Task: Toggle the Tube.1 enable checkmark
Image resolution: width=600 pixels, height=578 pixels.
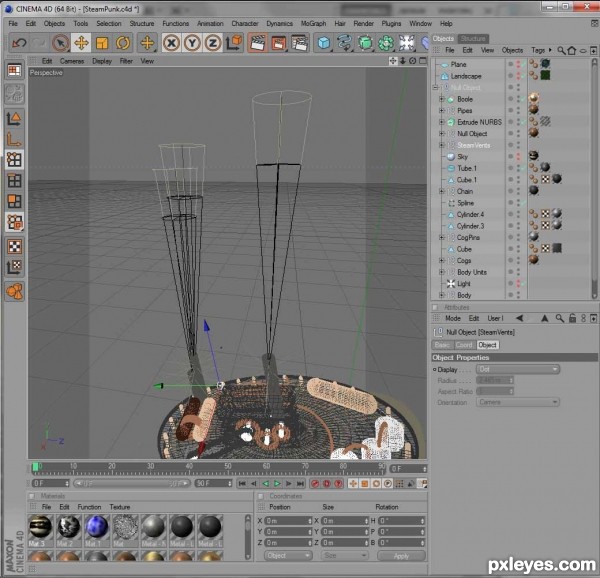Action: [523, 168]
